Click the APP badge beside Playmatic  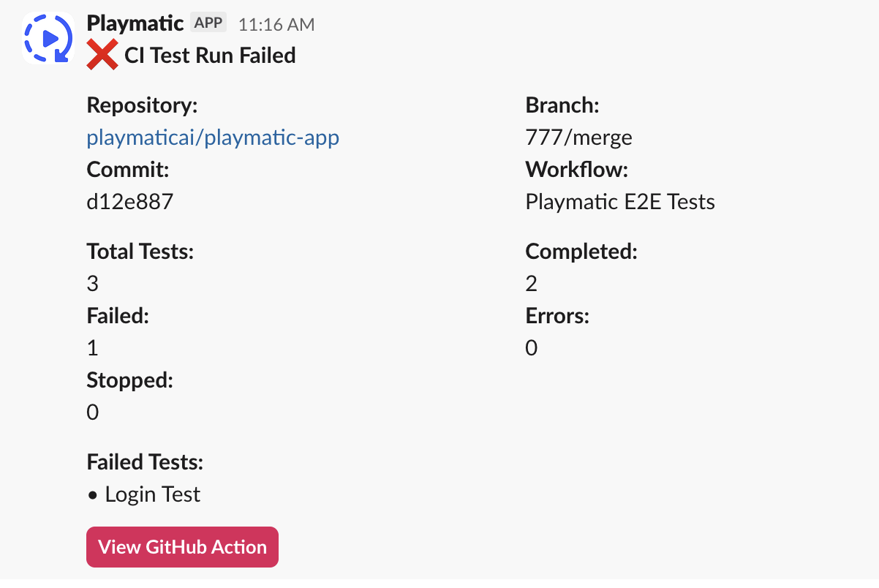[x=208, y=23]
